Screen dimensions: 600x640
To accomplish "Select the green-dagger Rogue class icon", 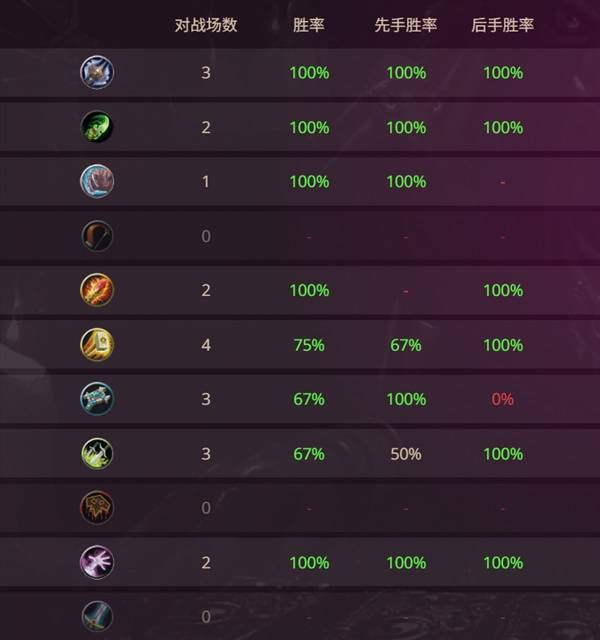I will click(97, 454).
